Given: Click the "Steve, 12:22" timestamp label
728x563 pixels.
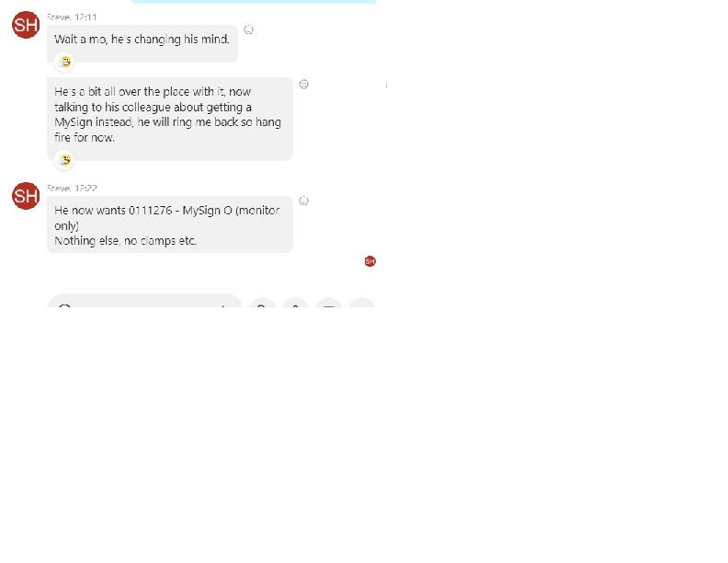Looking at the screenshot, I should pyautogui.click(x=72, y=189).
